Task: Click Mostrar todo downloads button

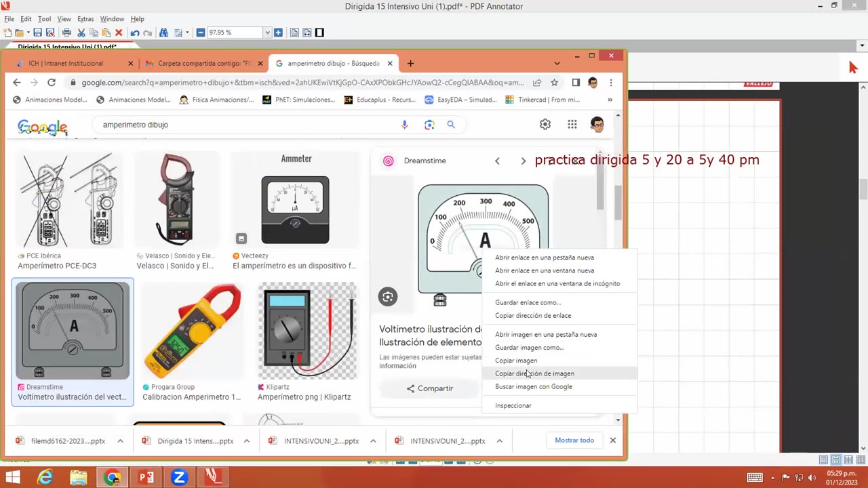Action: (x=574, y=441)
